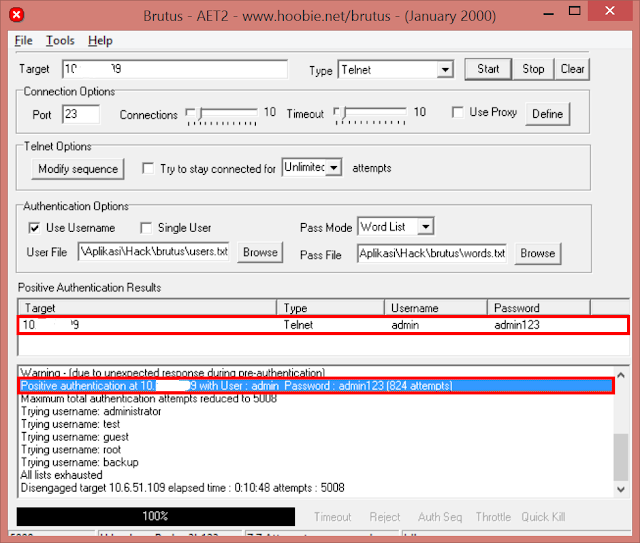Click the Reject status indicator
Screen dimensions: 640x543
pyautogui.click(x=384, y=517)
